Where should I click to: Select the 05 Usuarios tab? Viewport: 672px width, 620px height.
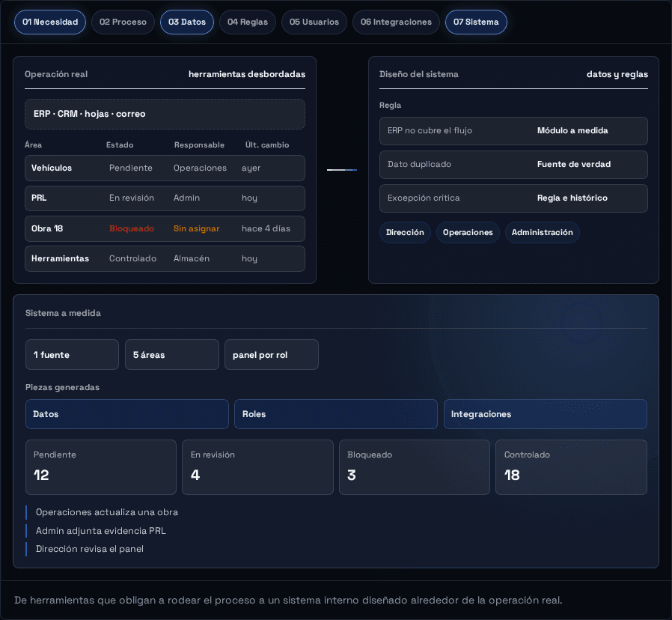(x=314, y=22)
